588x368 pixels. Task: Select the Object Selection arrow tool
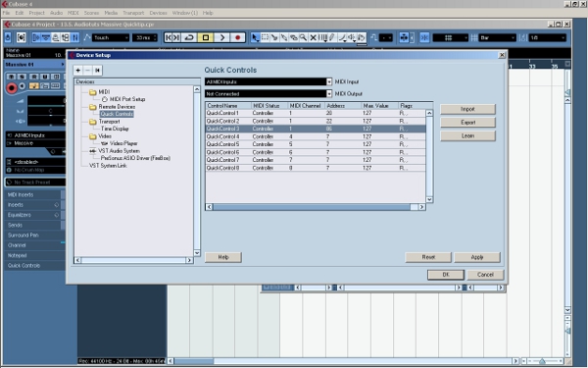tap(255, 37)
